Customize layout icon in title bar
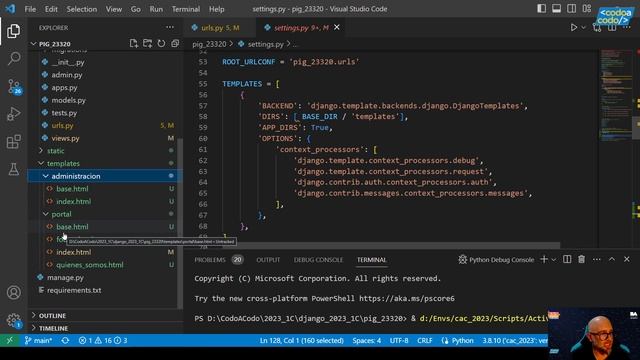The width and height of the screenshot is (640, 360). coord(587,9)
